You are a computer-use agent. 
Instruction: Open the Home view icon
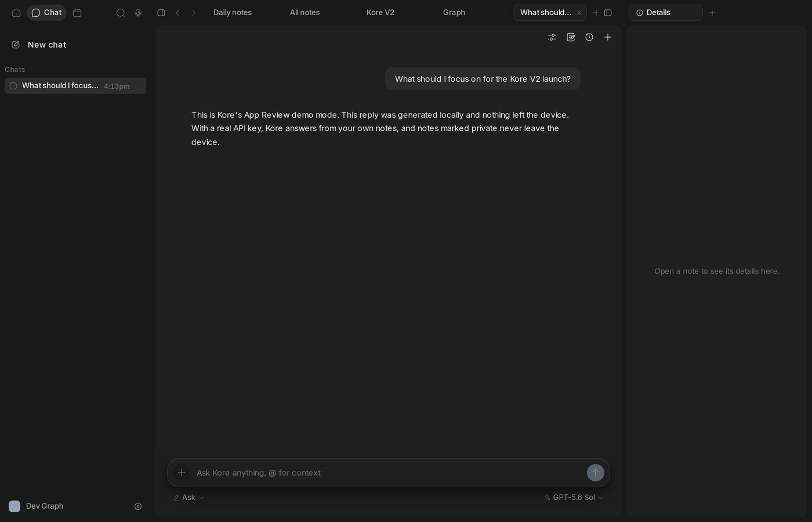click(x=16, y=13)
